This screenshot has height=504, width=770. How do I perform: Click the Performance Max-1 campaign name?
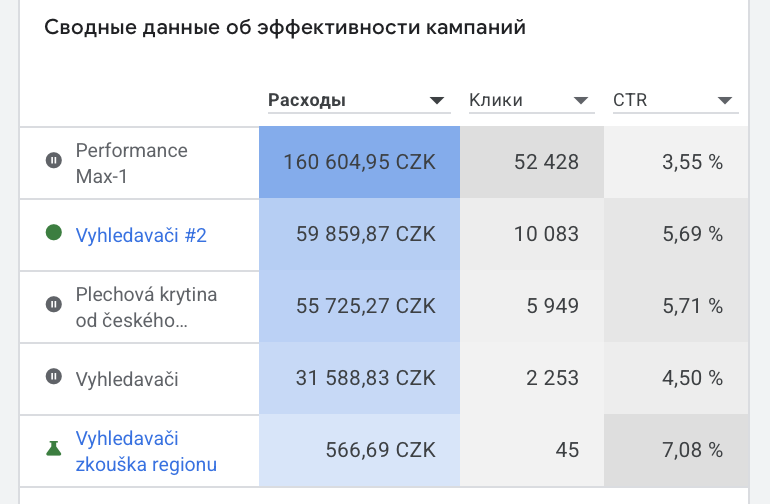coord(131,162)
